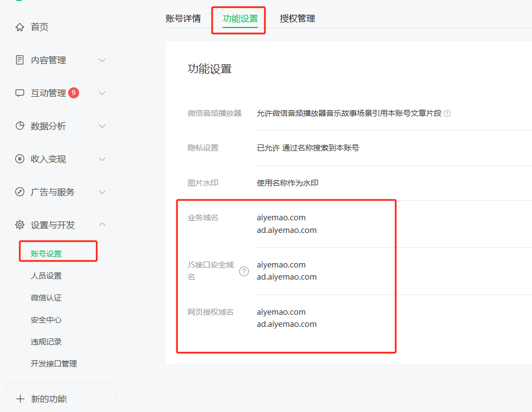Click the compass icon for 广告与服务
The image size is (532, 412).
(20, 192)
